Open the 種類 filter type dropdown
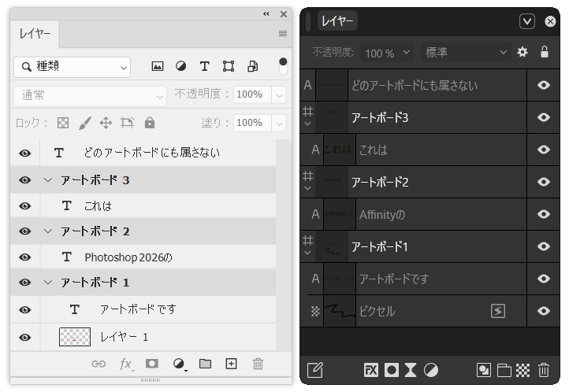The image size is (569, 392). pos(72,67)
